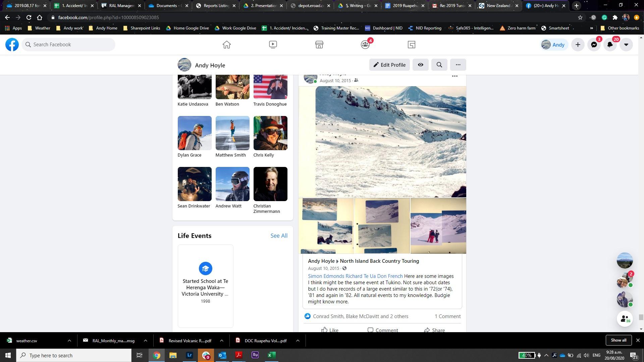Search within the profile magnifier button
Viewport: 644px width, 362px height.
(x=439, y=65)
